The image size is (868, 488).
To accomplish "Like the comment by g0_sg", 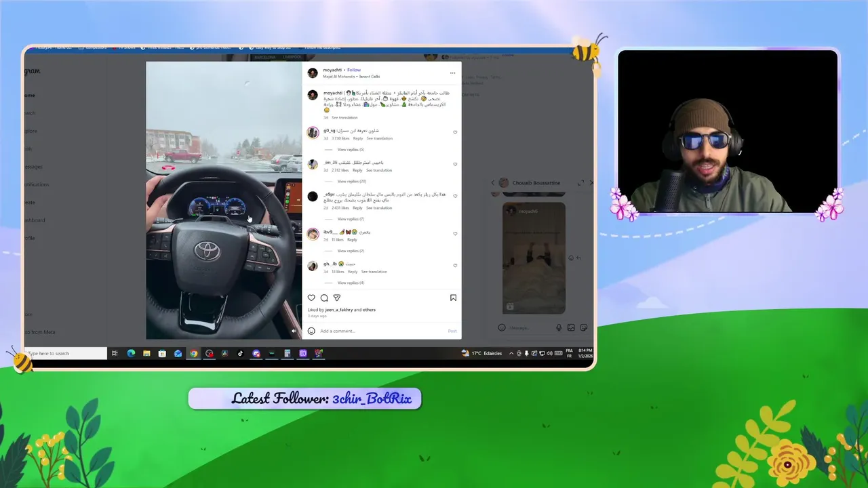I will coord(455,132).
